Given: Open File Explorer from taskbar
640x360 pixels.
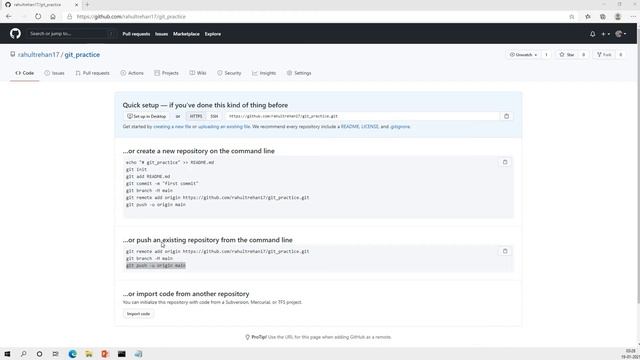Looking at the screenshot, I should pos(89,354).
